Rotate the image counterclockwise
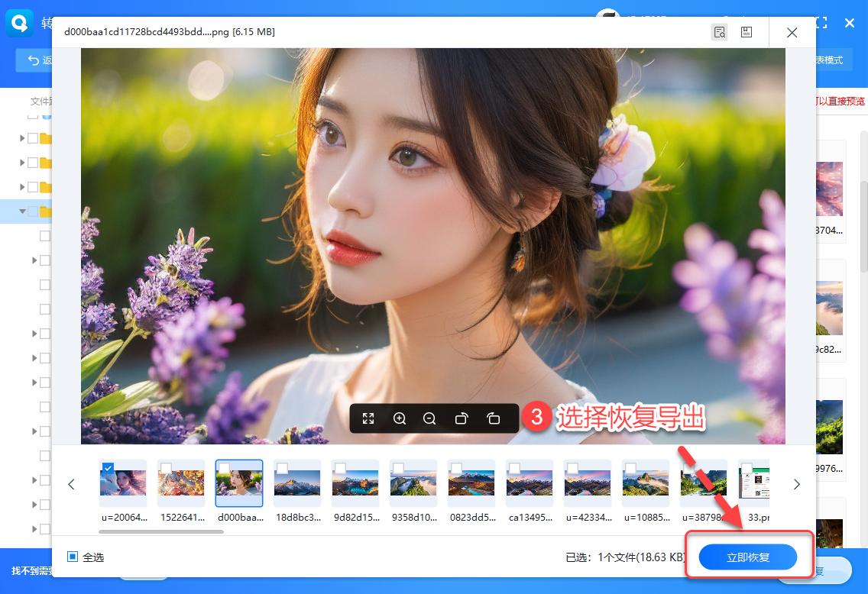Viewport: 868px width, 594px height. click(462, 418)
